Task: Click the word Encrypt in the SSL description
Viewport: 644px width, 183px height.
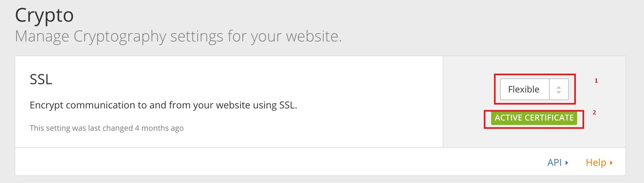Action: [x=46, y=105]
